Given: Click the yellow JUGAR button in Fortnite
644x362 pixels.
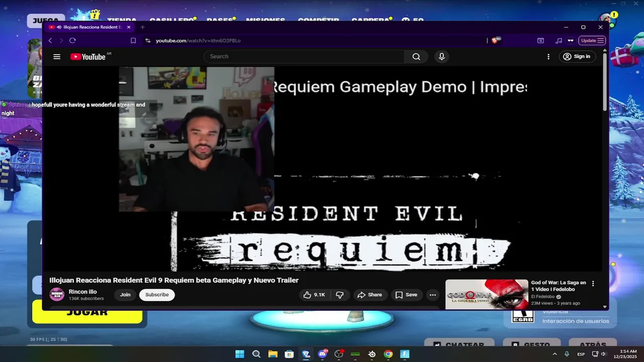Looking at the screenshot, I should pyautogui.click(x=87, y=312).
